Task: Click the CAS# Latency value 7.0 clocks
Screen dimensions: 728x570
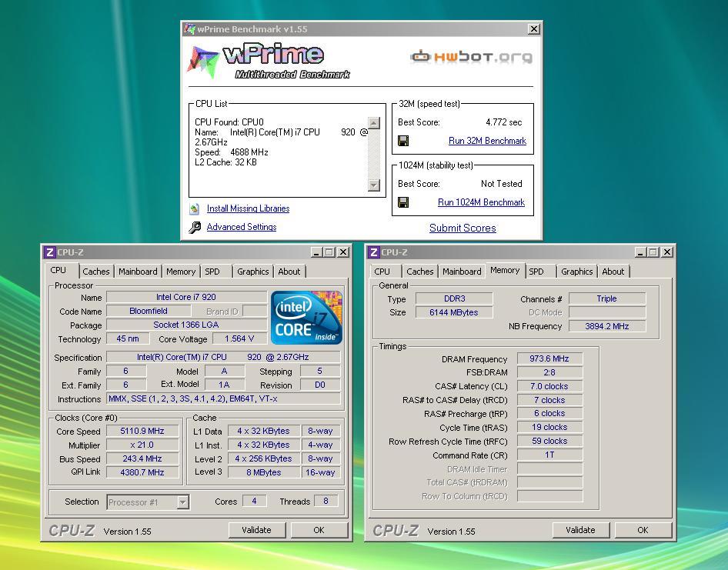Action: (549, 386)
